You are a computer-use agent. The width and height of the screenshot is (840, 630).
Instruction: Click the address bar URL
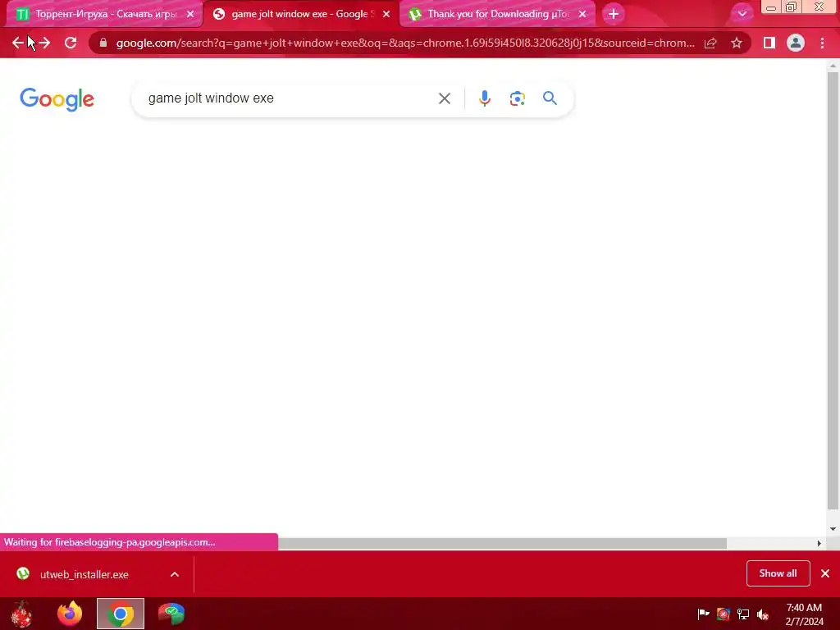(x=405, y=43)
